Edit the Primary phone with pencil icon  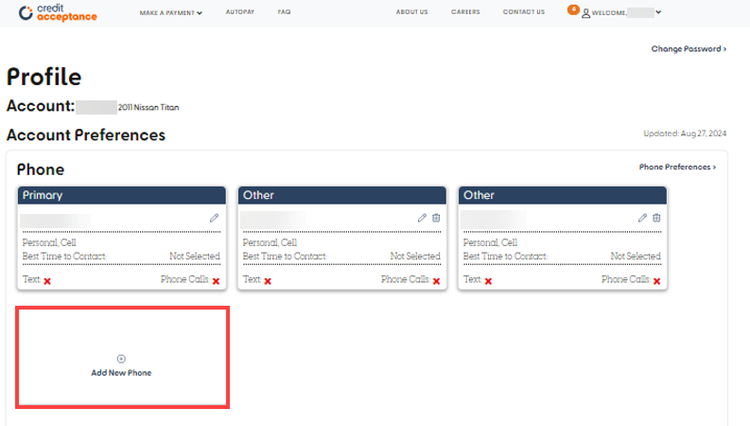click(x=213, y=218)
